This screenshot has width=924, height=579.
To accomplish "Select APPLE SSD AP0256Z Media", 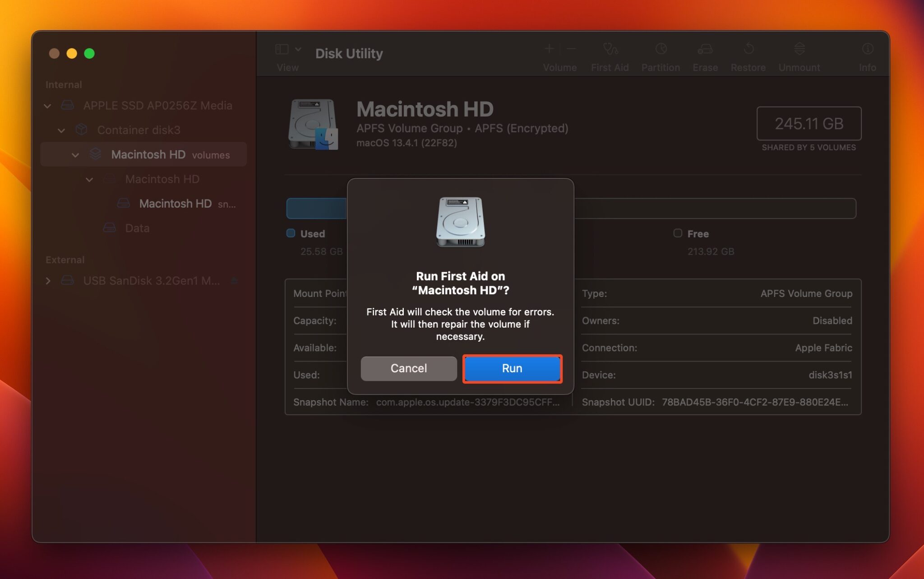I will point(157,105).
